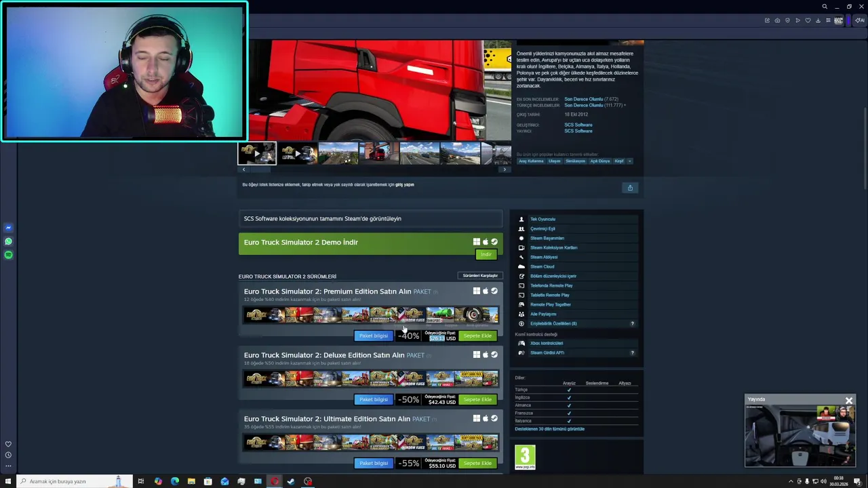Open Spotify in the browser sidebar
Viewport: 868px width, 488px height.
pos(8,255)
